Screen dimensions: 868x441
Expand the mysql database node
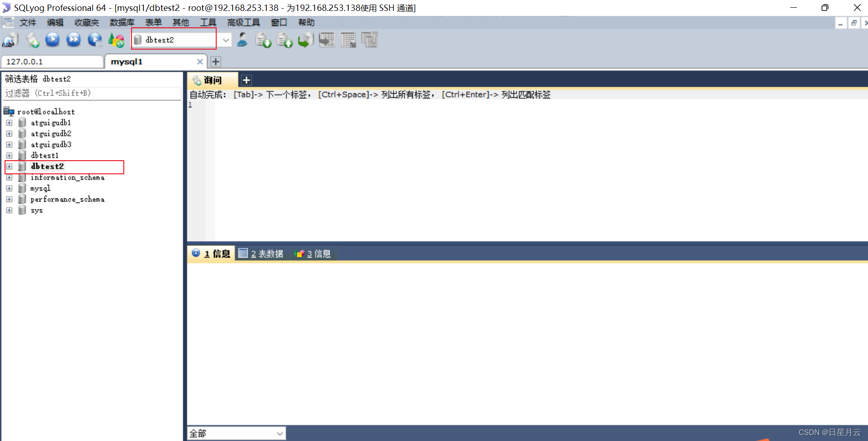pos(9,188)
